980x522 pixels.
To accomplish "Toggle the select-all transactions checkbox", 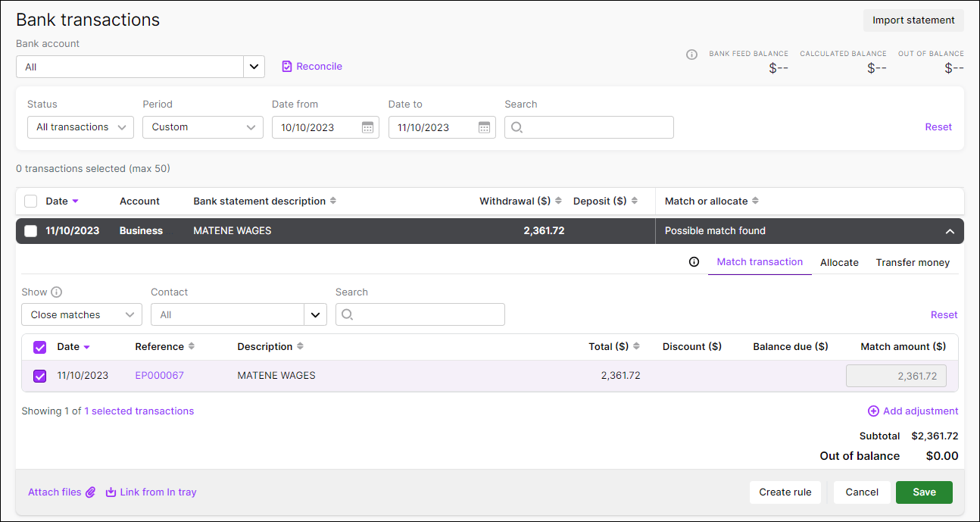I will [30, 201].
